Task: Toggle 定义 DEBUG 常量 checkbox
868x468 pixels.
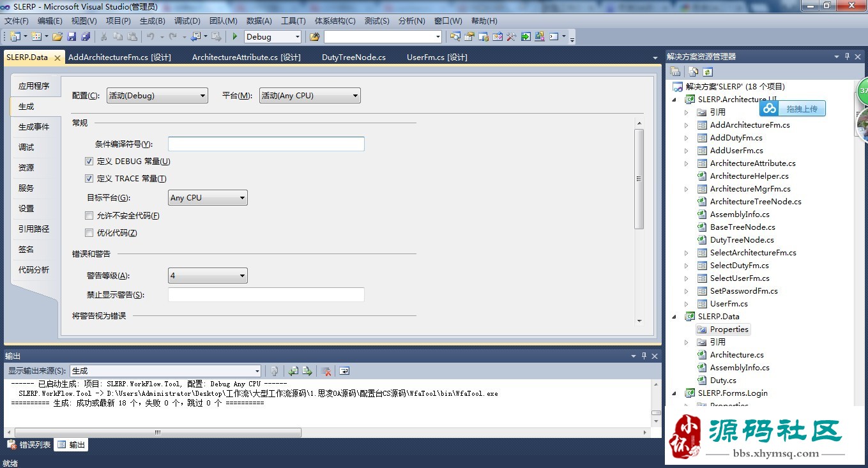Action: click(89, 162)
